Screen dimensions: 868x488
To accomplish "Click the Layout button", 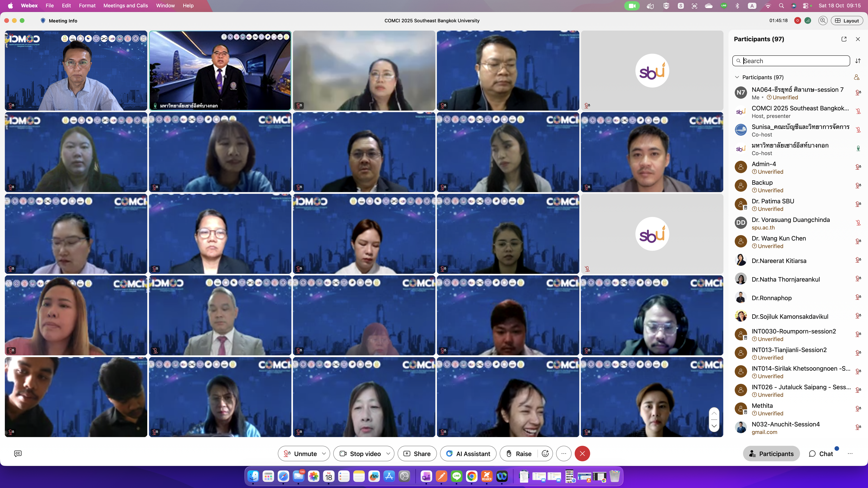I will 847,21.
